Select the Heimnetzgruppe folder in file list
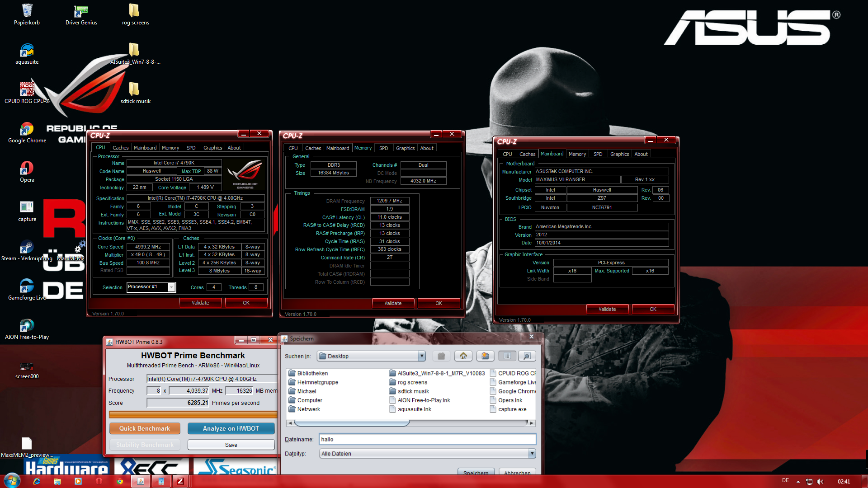868x488 pixels. pos(313,382)
